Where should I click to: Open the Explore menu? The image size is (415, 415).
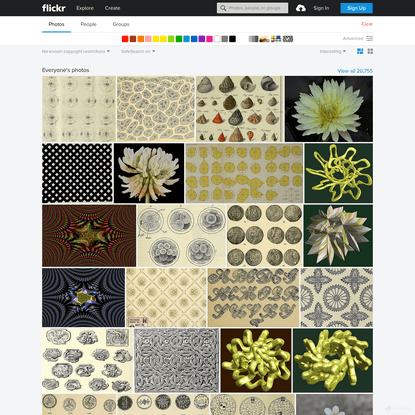coord(85,8)
